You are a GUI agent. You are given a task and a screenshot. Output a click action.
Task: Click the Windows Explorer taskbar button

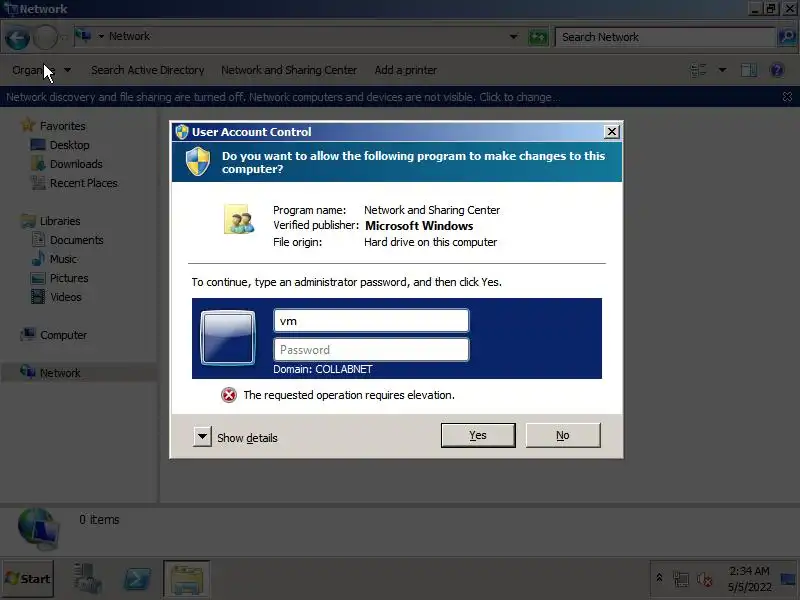(186, 579)
